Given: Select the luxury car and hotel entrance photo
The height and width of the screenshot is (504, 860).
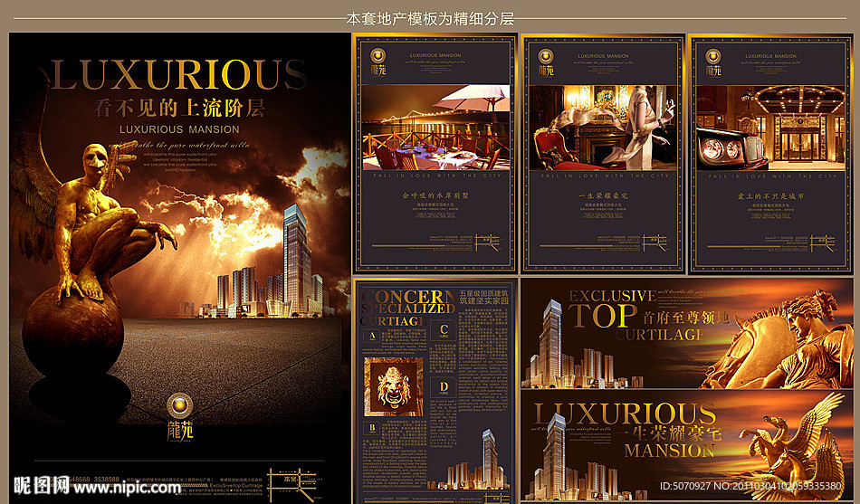Looking at the screenshot, I should (770, 128).
